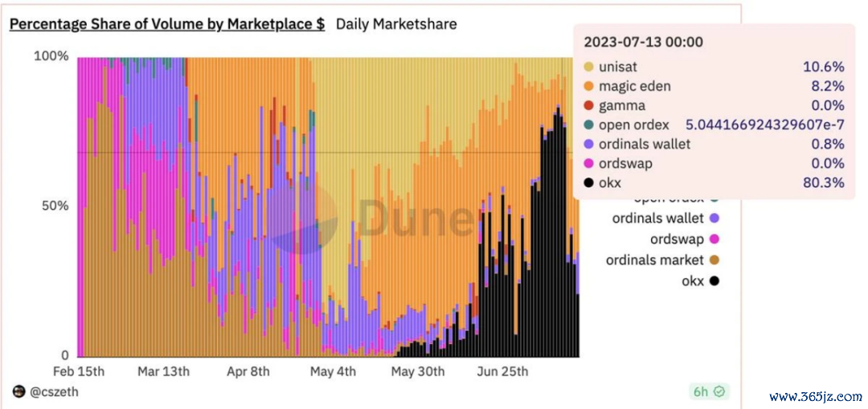Toggle ordinals market series label
Screen dimensions: 868x409
click(655, 260)
